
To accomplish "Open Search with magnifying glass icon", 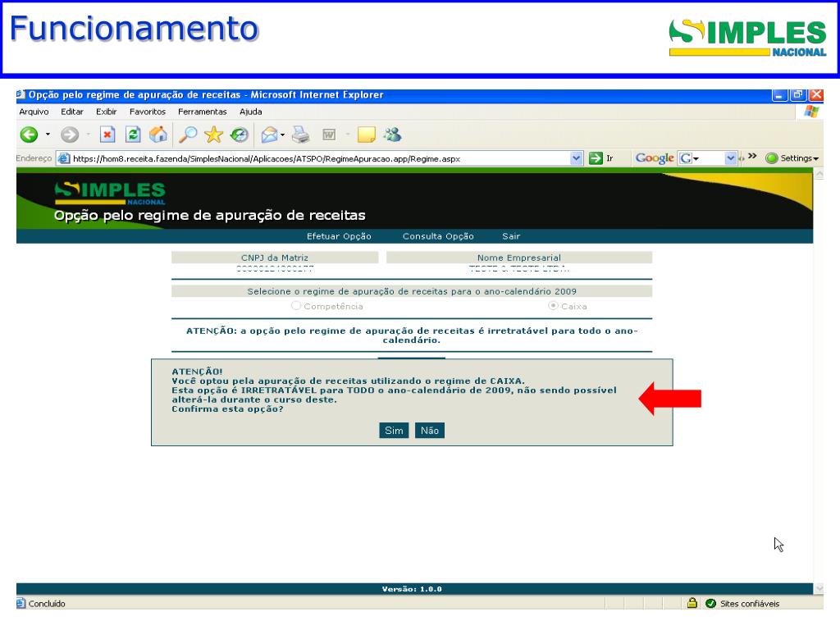I will pyautogui.click(x=188, y=135).
